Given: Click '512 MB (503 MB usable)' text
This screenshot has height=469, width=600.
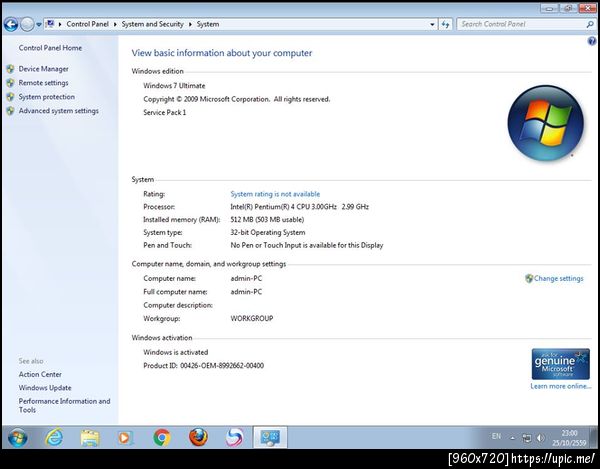Looking at the screenshot, I should click(267, 220).
